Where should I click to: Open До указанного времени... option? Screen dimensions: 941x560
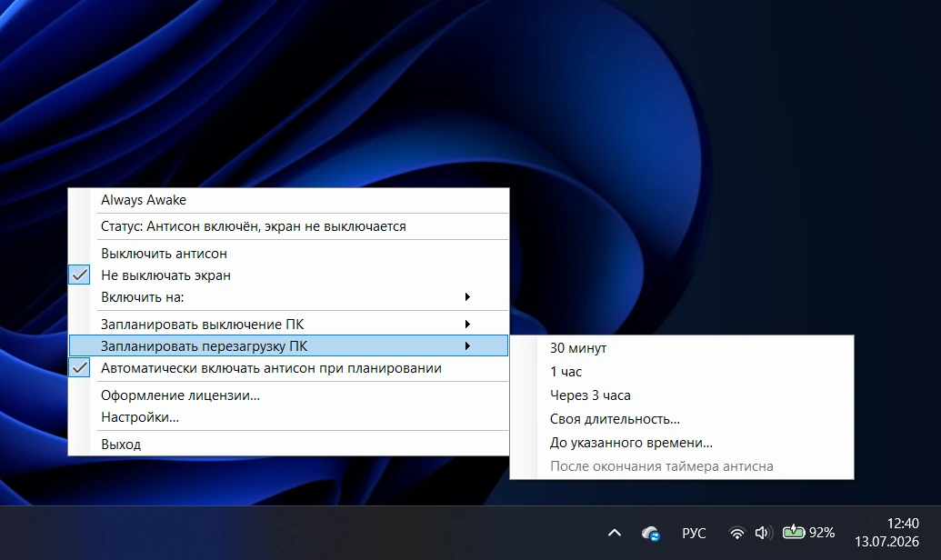point(682,443)
